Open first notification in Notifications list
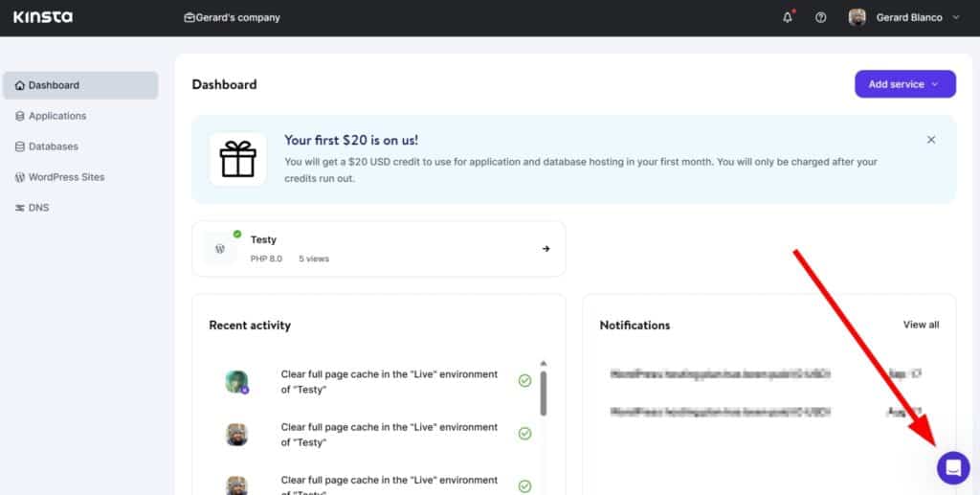Image resolution: width=980 pixels, height=495 pixels. coord(720,373)
